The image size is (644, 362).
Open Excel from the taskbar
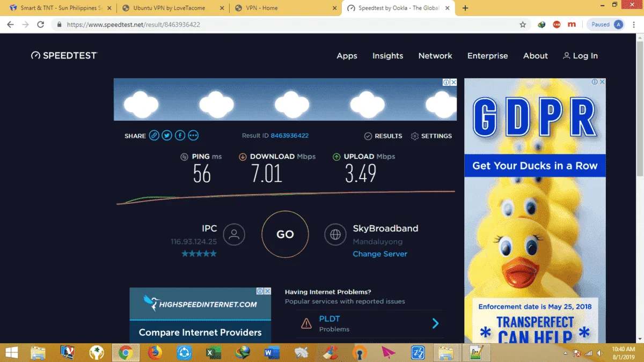click(x=214, y=352)
